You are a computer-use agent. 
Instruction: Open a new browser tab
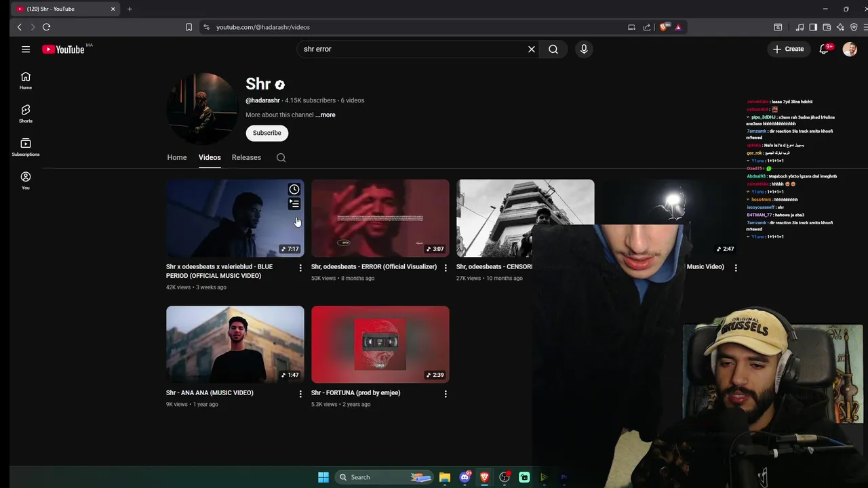(130, 9)
